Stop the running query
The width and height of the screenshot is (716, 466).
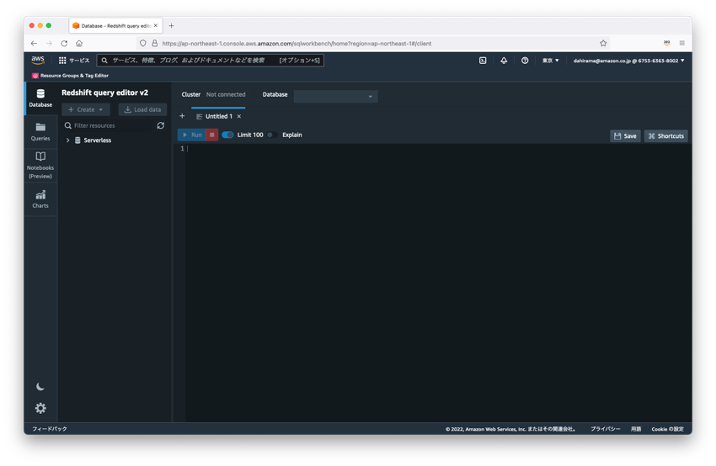(x=212, y=135)
